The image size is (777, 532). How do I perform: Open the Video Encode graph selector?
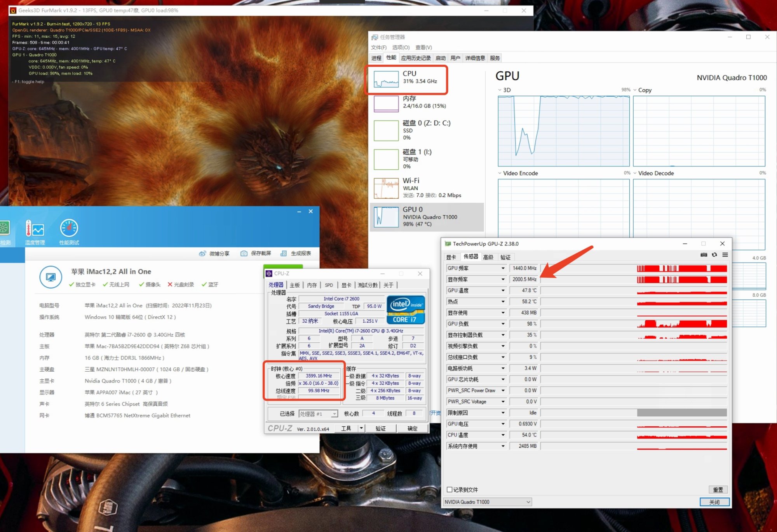(500, 173)
